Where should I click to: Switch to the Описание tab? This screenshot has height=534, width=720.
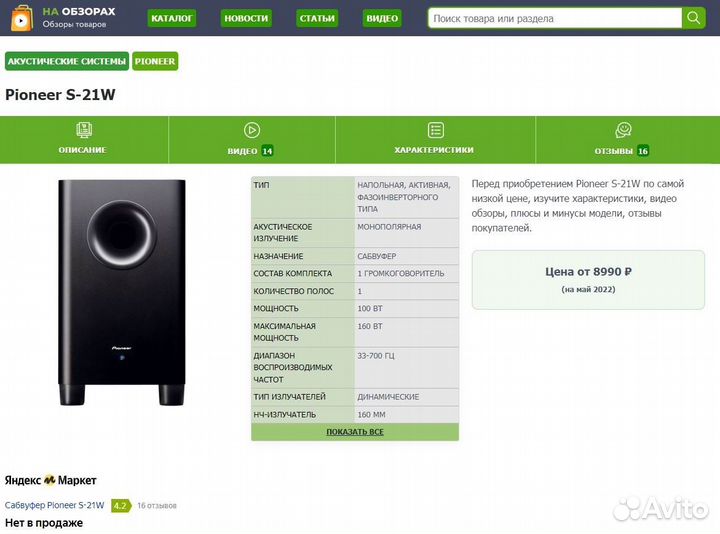coord(84,140)
